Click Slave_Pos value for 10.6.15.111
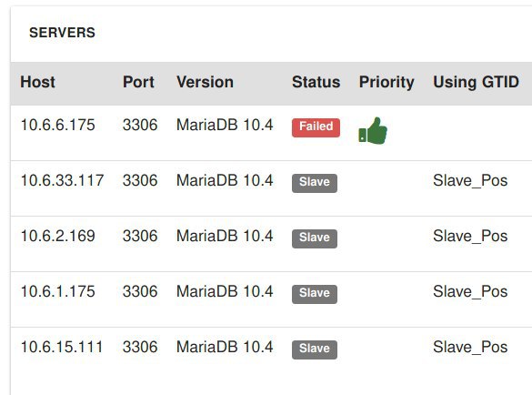This screenshot has width=532, height=395. (x=470, y=348)
